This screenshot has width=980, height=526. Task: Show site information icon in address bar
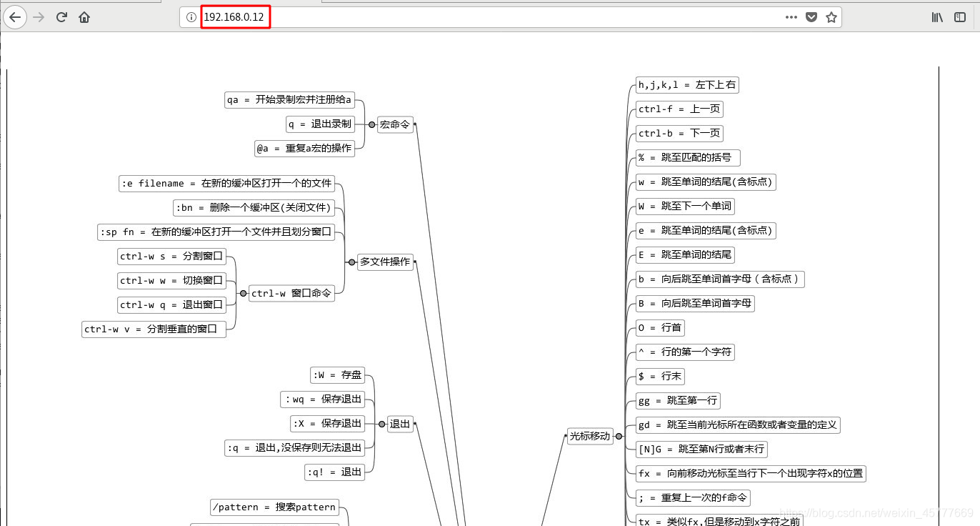pyautogui.click(x=191, y=17)
